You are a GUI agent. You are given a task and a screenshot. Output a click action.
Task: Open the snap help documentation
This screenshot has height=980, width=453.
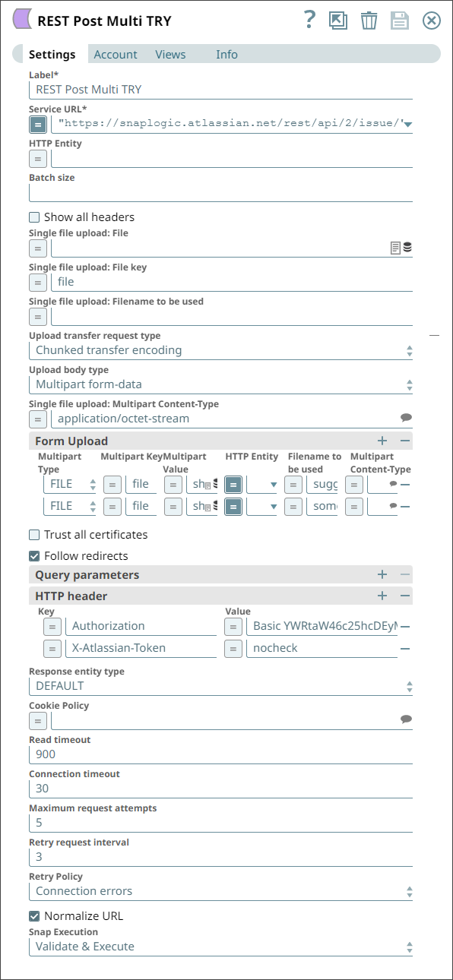pos(309,21)
